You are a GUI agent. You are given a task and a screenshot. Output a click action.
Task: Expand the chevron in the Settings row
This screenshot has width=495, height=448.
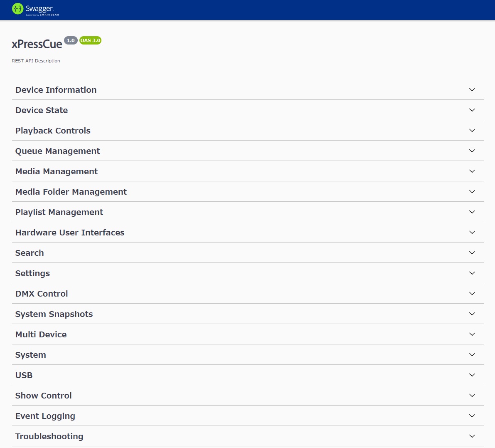(472, 273)
